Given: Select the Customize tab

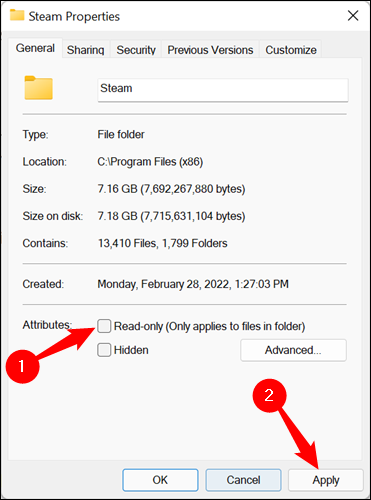Looking at the screenshot, I should pos(291,50).
